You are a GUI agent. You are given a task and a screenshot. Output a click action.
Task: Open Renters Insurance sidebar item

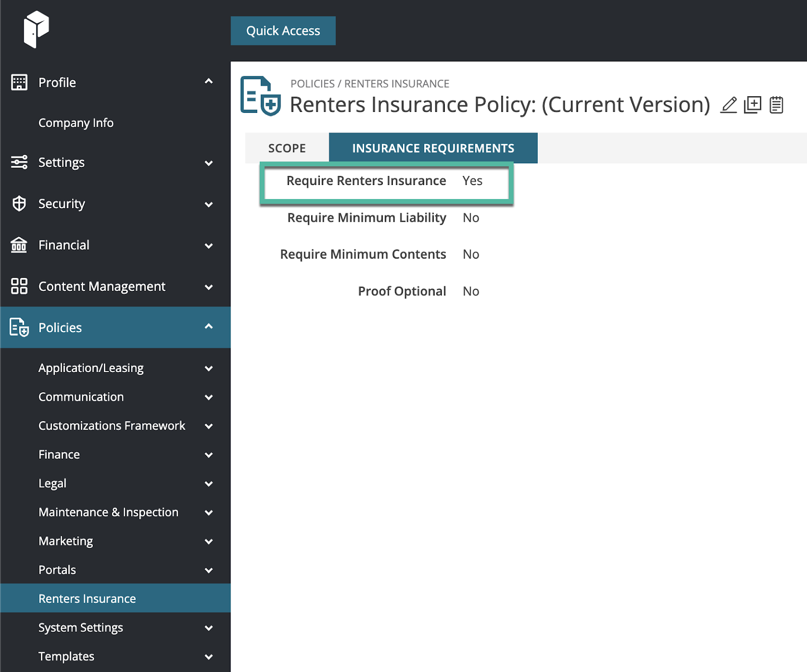(x=116, y=598)
